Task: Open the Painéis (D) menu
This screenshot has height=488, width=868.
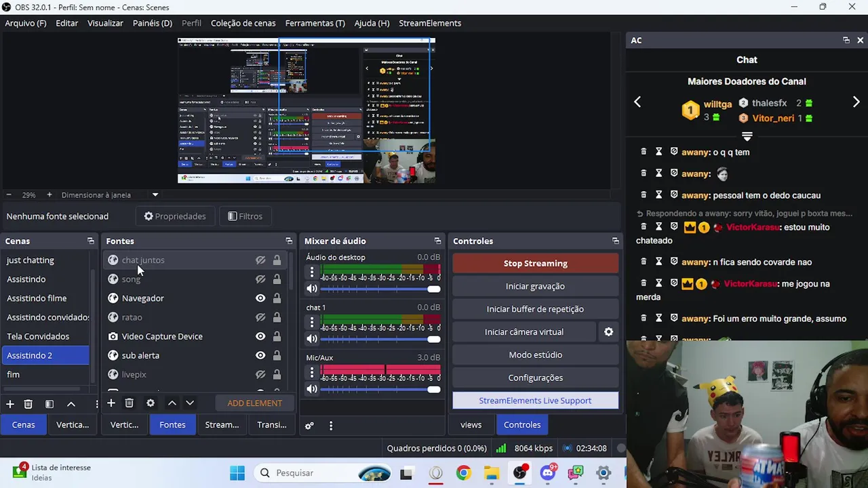Action: [153, 23]
